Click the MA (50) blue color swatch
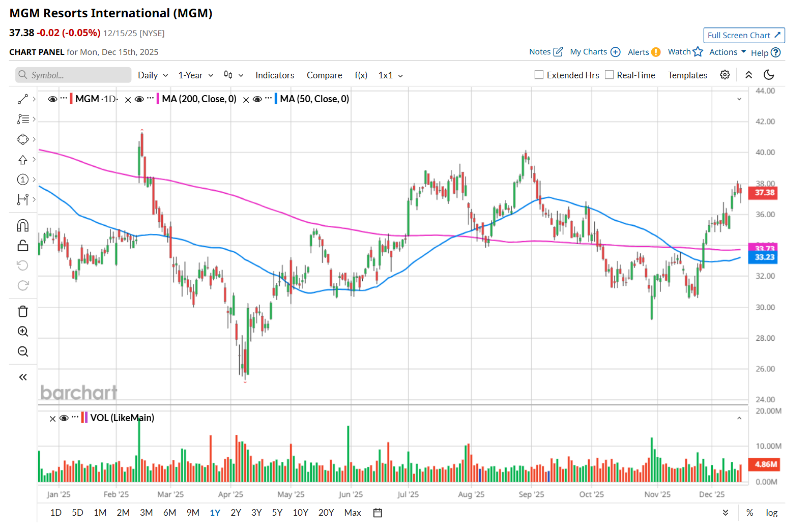 pyautogui.click(x=276, y=99)
